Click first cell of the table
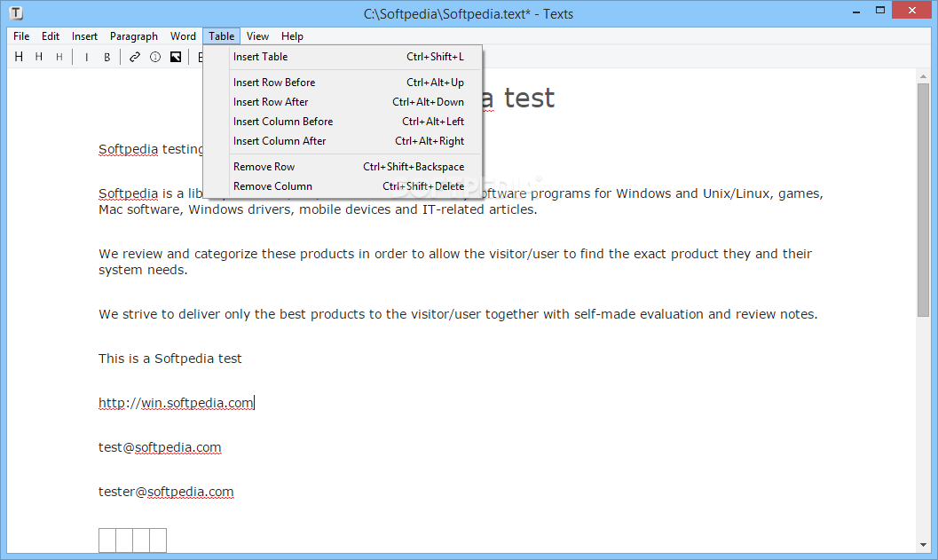Viewport: 938px width, 560px height. [x=107, y=540]
